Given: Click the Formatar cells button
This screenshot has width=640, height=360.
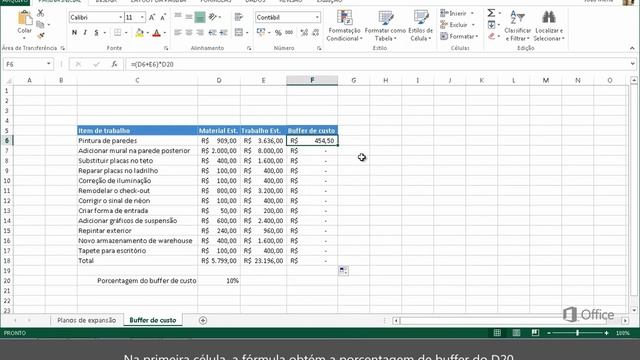Looking at the screenshot, I should point(459,36).
